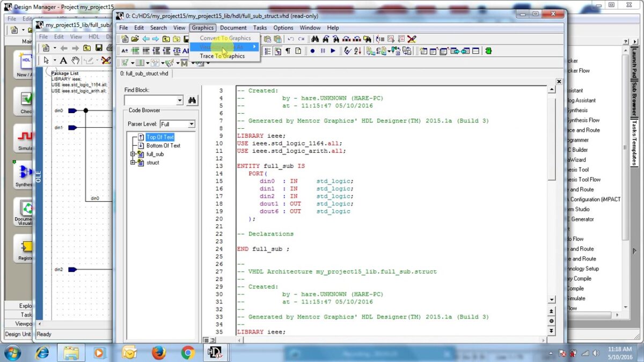Click the Open file icon in text editor toolbar
The image size is (644, 362).
click(x=135, y=39)
